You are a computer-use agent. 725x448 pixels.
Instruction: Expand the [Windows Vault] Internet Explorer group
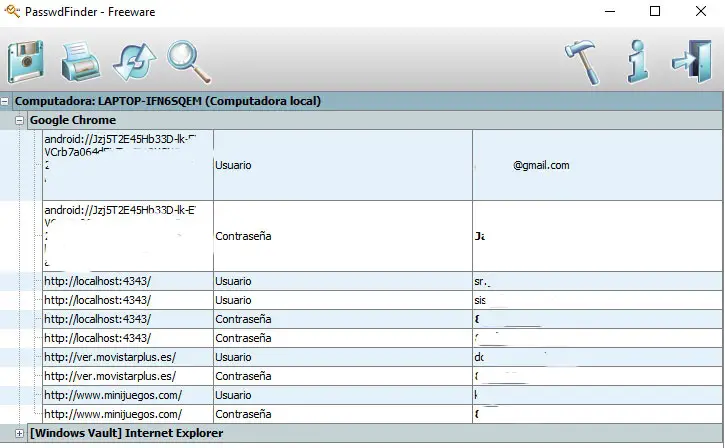click(x=19, y=433)
